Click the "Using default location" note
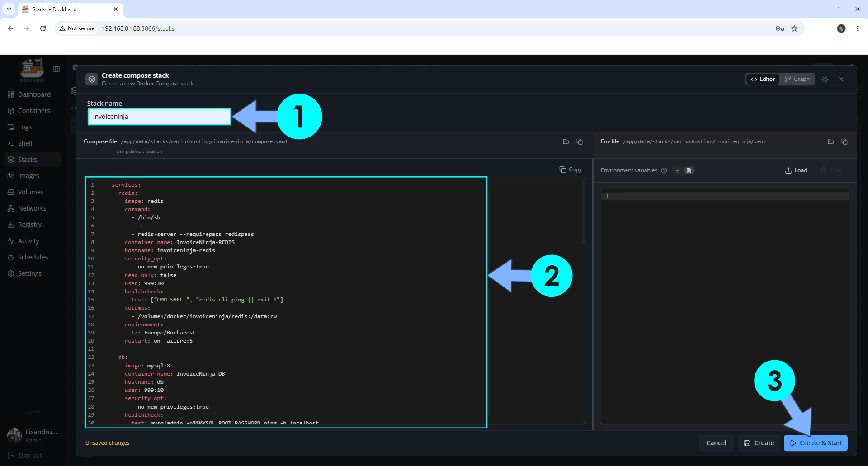This screenshot has height=466, width=868. pyautogui.click(x=139, y=151)
